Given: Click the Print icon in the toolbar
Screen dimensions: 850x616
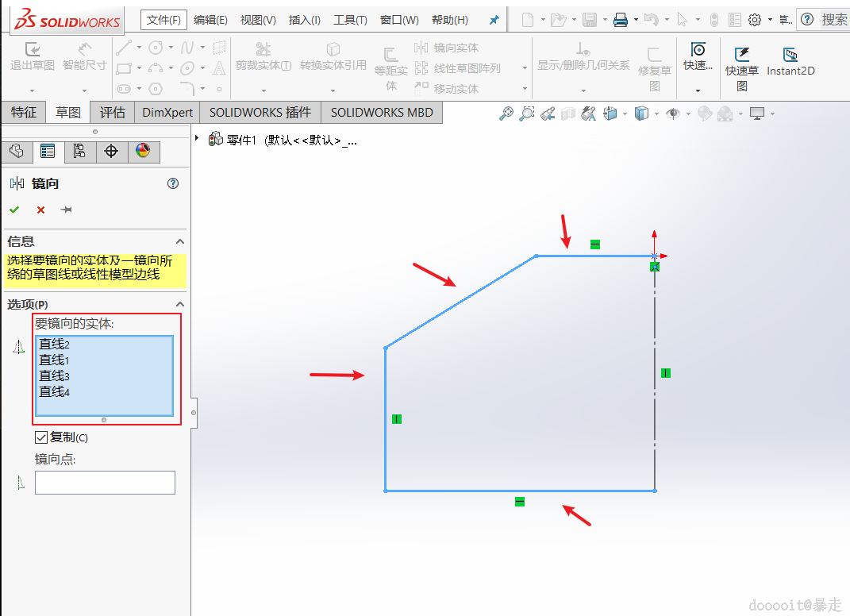Looking at the screenshot, I should click(x=621, y=20).
